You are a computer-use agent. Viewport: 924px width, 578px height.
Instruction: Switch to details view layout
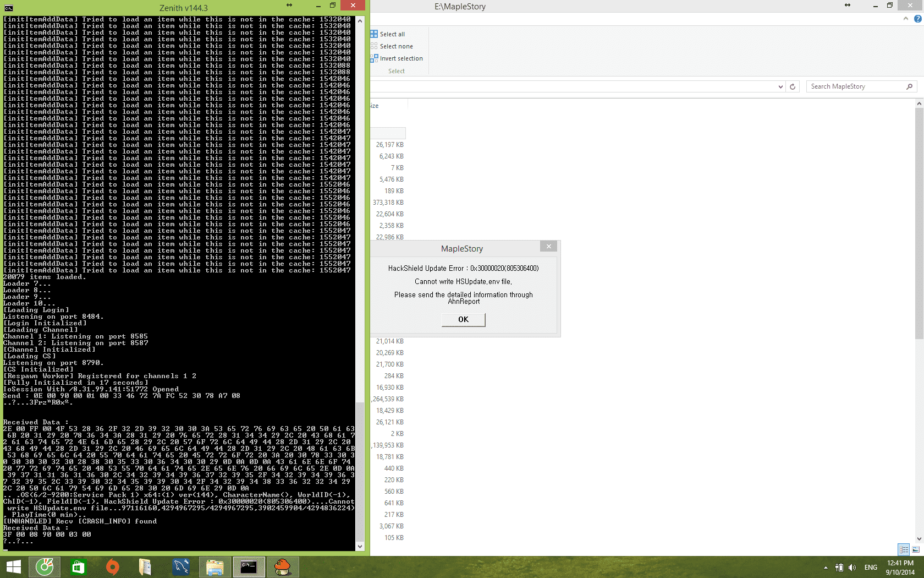(x=904, y=549)
